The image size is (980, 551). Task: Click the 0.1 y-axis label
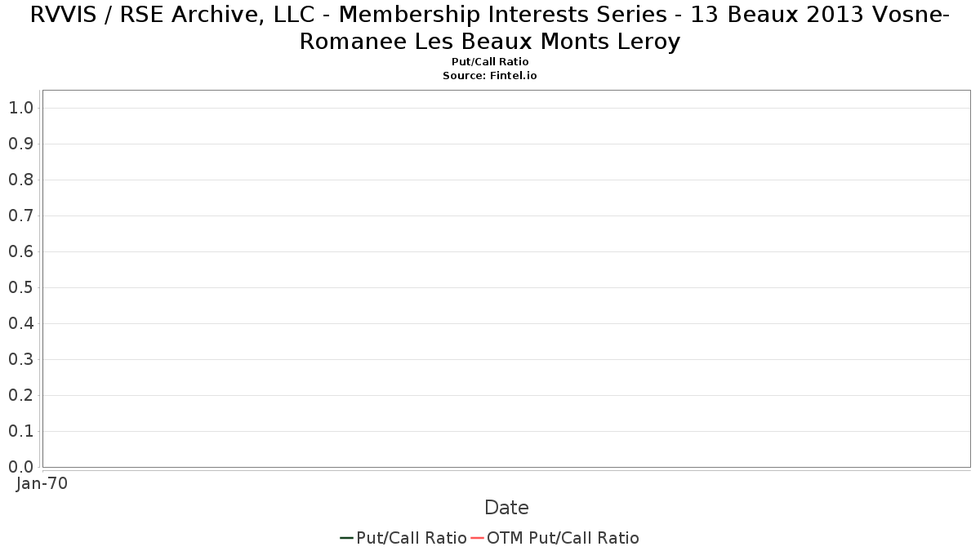[20, 431]
